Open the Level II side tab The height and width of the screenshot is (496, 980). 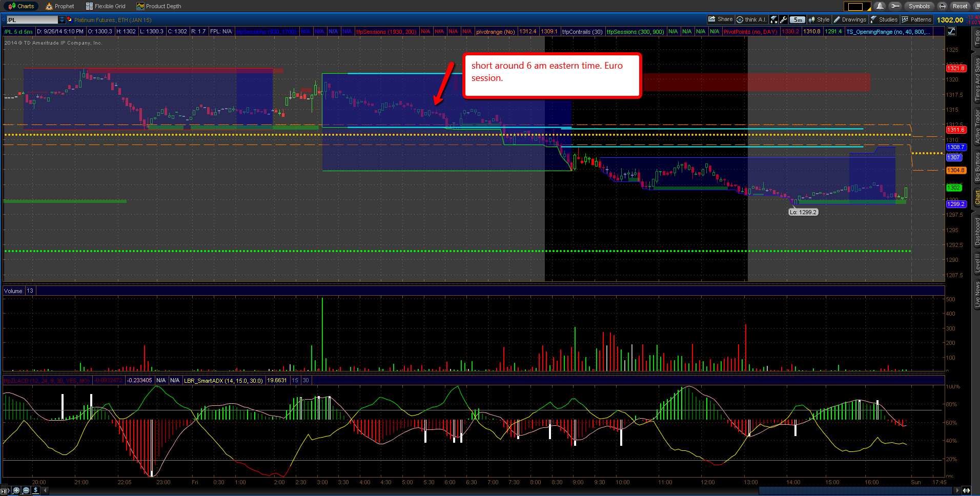point(977,263)
